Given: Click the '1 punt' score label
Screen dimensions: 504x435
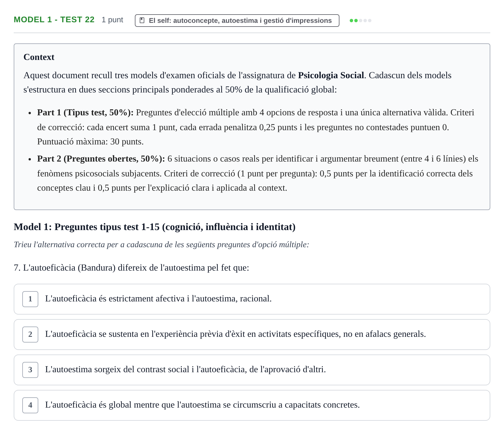Looking at the screenshot, I should coord(112,20).
